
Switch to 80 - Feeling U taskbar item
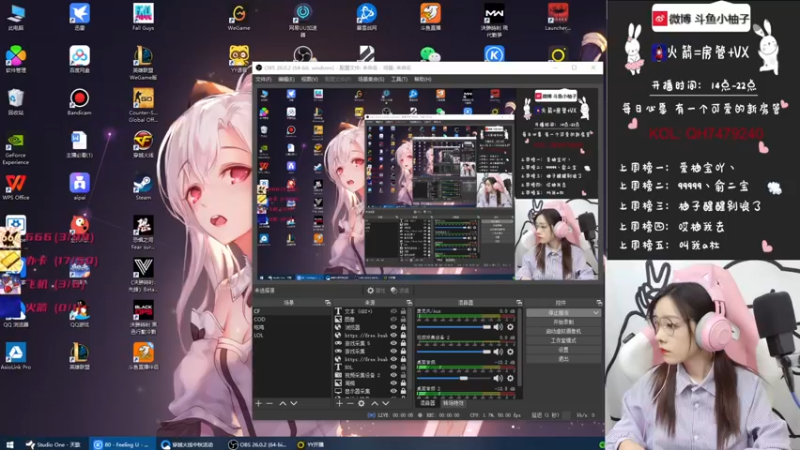[x=121, y=444]
